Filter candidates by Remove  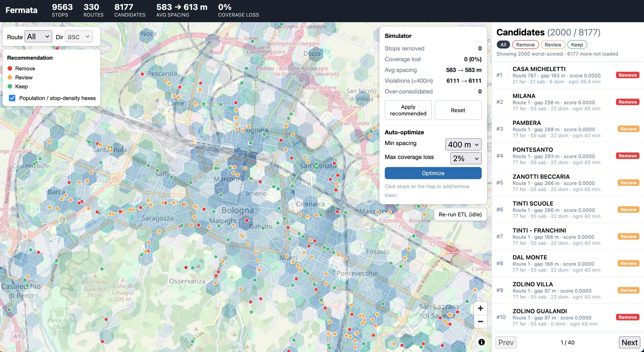[525, 45]
